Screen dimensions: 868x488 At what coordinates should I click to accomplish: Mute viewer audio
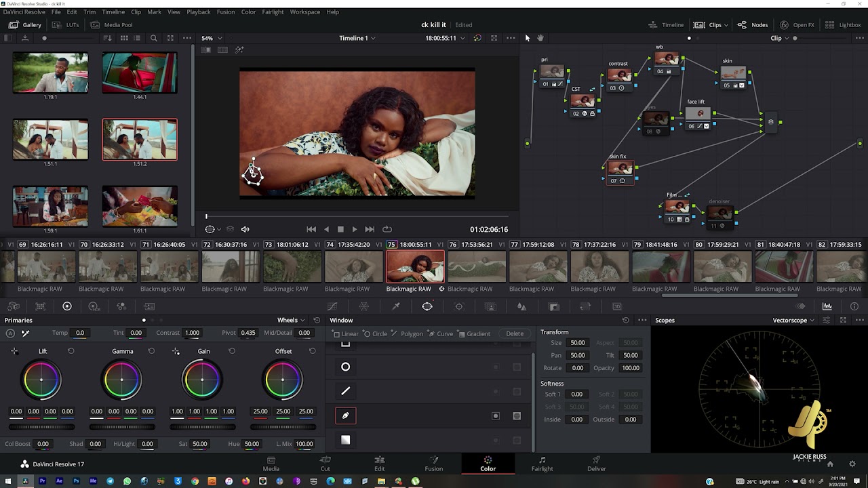pos(245,229)
